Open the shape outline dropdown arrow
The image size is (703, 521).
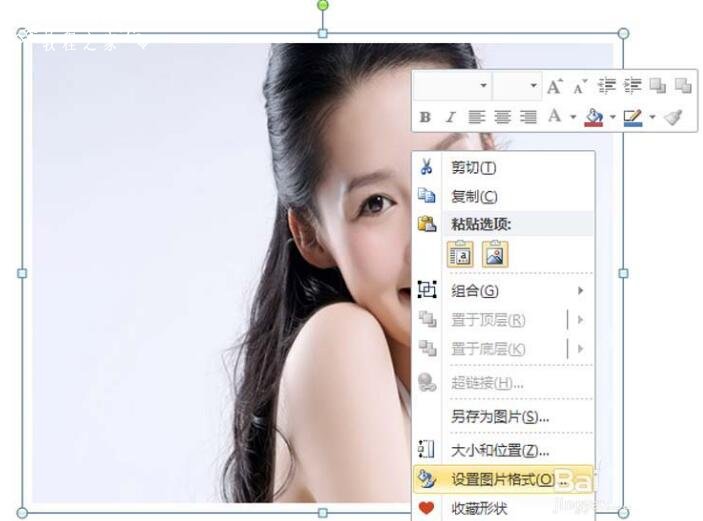click(x=652, y=117)
